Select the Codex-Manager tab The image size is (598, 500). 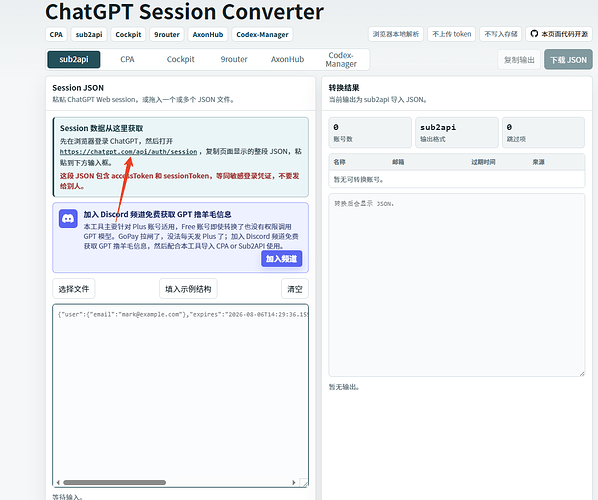(341, 59)
